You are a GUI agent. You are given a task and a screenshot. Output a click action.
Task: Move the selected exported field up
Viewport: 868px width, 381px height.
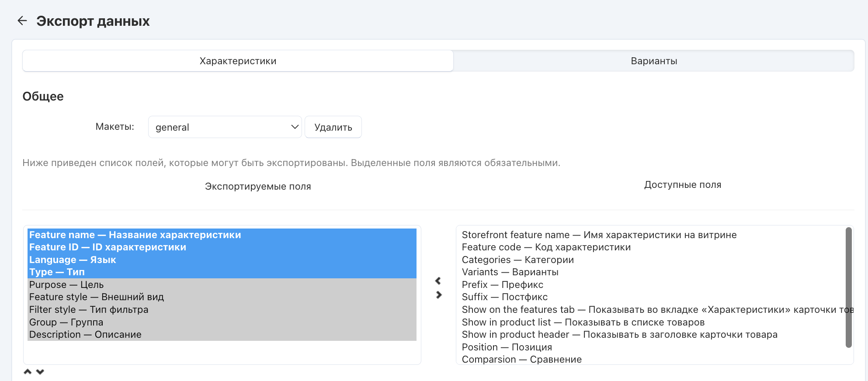pos(28,372)
